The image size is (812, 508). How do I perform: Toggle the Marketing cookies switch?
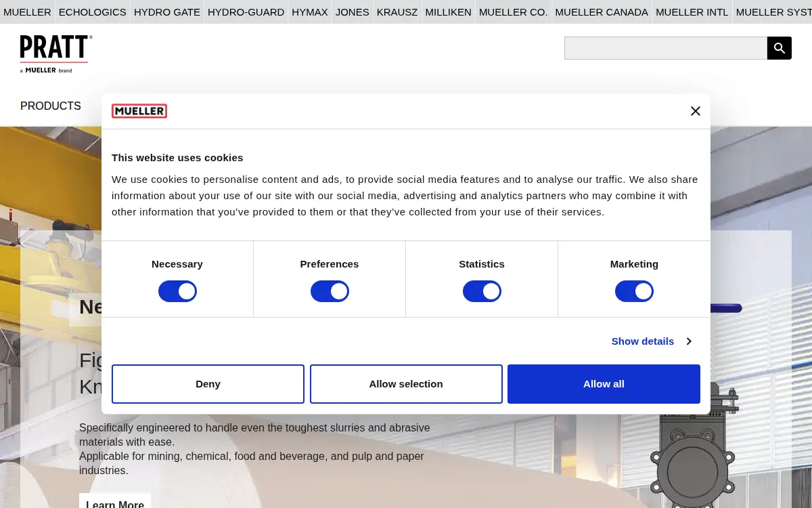(634, 291)
